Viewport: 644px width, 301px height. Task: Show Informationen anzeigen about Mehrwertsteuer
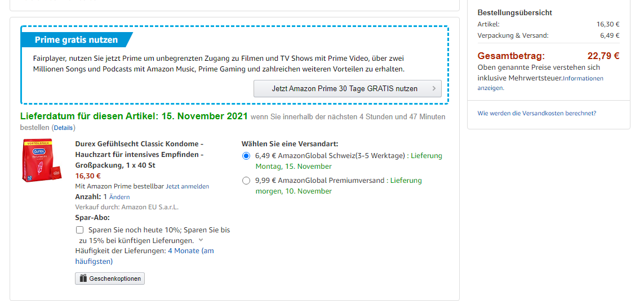tap(583, 79)
